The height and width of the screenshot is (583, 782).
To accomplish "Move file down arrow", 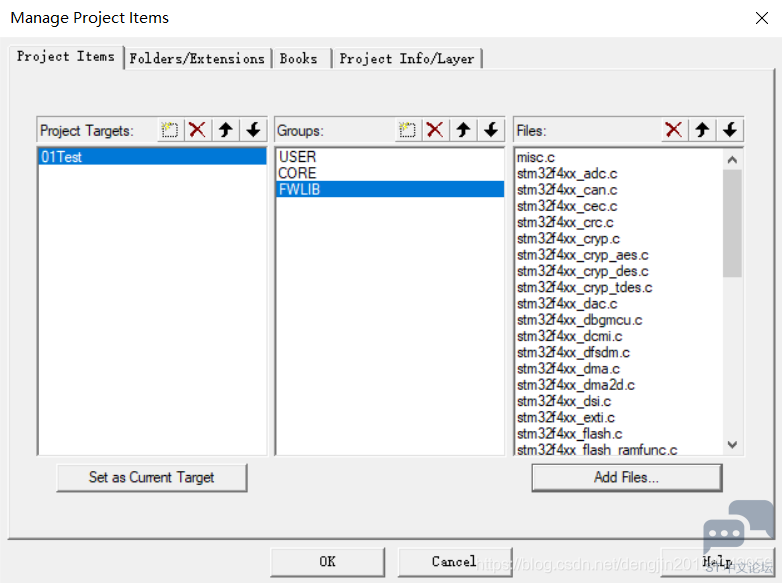I will tap(730, 130).
